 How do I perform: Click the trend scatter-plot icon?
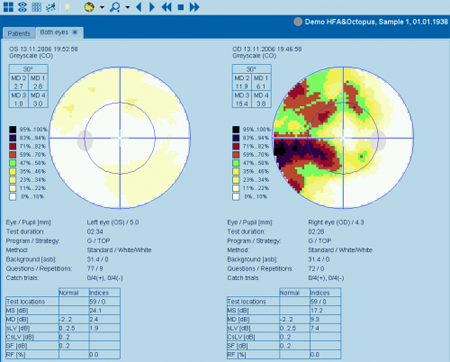[x=50, y=7]
